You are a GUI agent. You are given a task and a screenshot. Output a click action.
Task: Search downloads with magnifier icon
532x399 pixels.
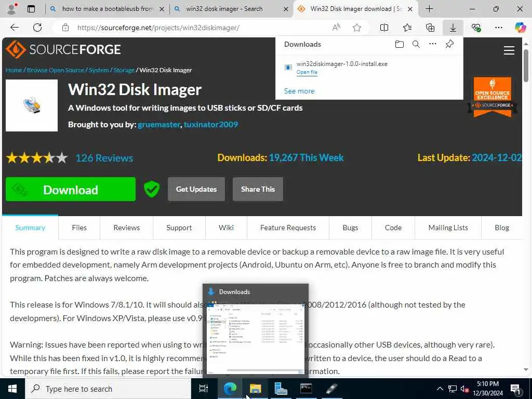tap(416, 44)
